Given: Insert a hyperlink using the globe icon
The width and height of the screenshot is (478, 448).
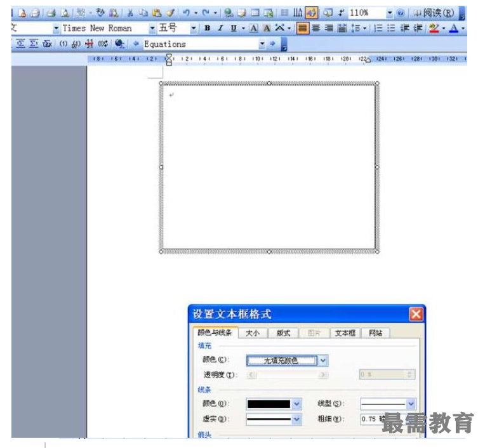Looking at the screenshot, I should [229, 13].
